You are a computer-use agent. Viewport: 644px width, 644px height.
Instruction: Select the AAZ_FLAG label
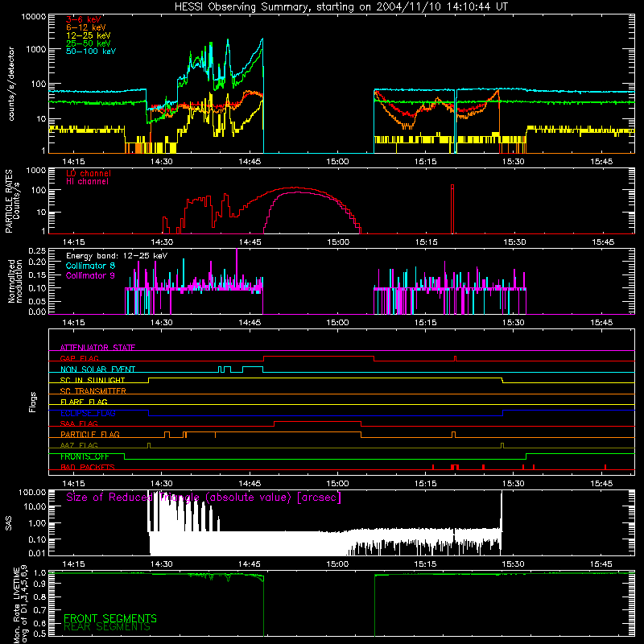click(x=79, y=445)
